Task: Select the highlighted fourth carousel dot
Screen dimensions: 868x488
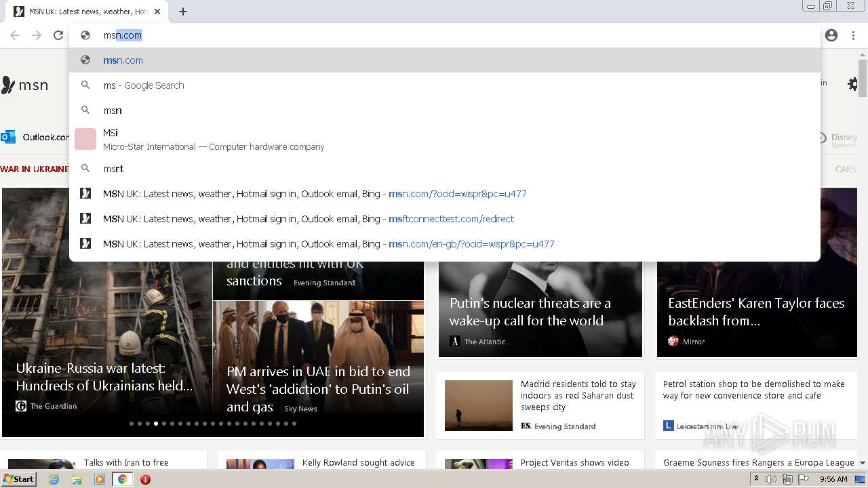Action: 156,424
